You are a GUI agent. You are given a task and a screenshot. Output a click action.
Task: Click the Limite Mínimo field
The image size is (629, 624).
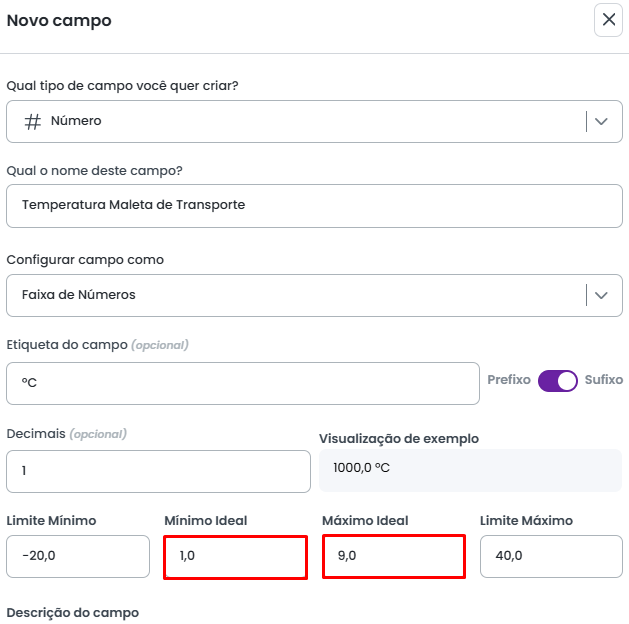[x=78, y=556]
